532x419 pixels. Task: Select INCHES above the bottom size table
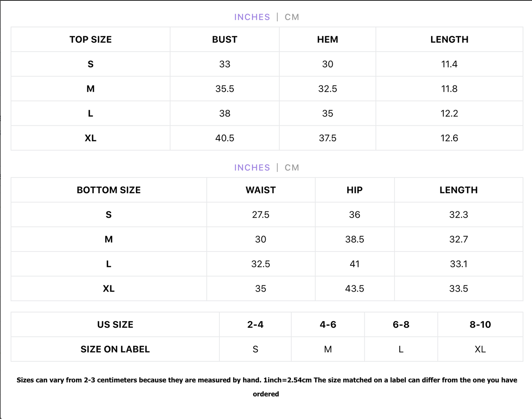[252, 168]
